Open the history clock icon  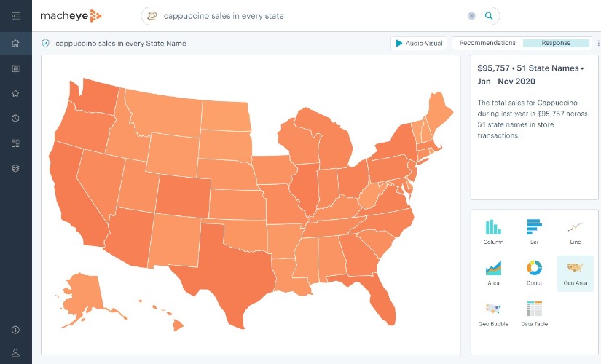pos(15,118)
